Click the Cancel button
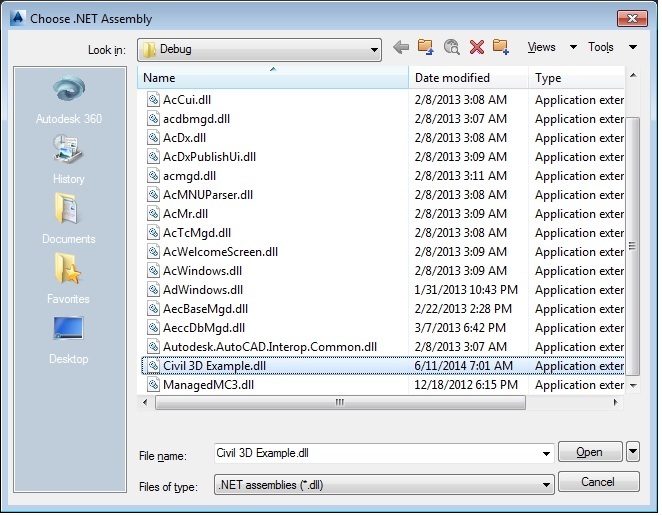The width and height of the screenshot is (662, 516). point(598,482)
